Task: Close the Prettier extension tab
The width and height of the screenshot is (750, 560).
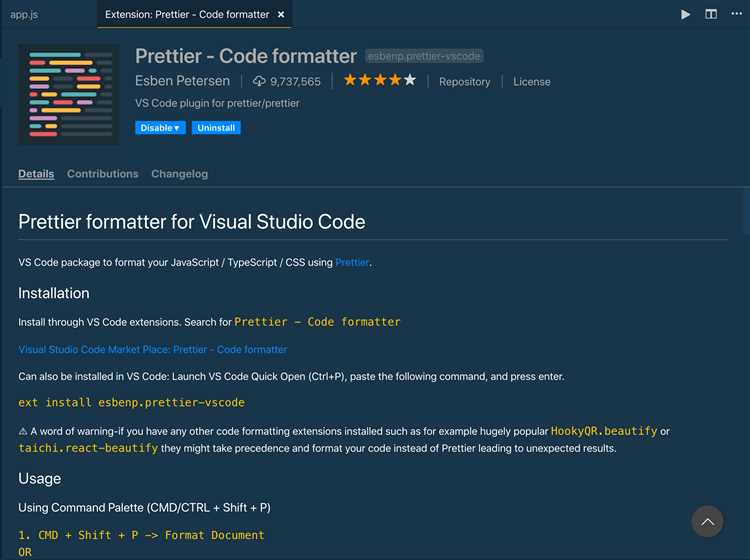Action: pyautogui.click(x=281, y=15)
